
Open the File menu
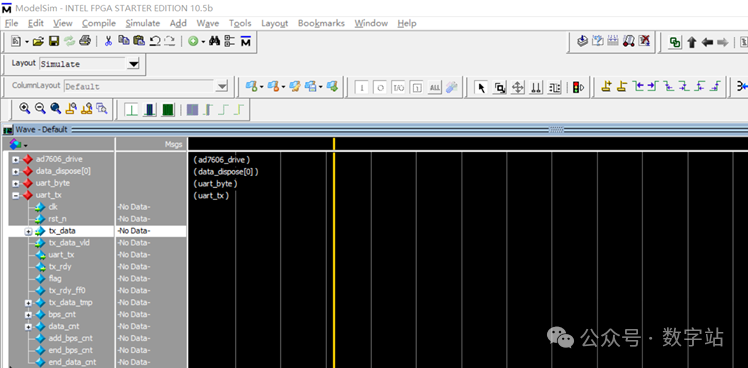tap(11, 23)
